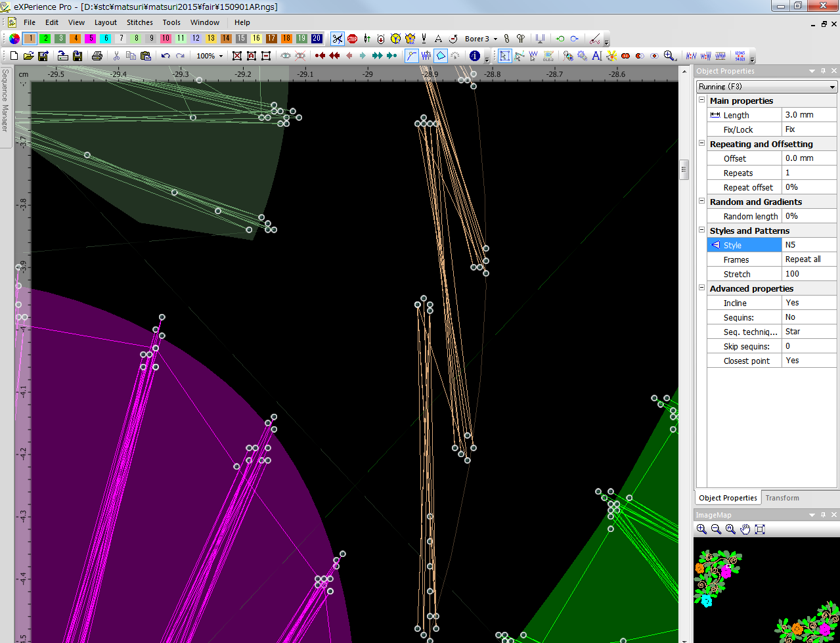Click the Seq. technique value Star
This screenshot has width=840, height=643.
[809, 332]
